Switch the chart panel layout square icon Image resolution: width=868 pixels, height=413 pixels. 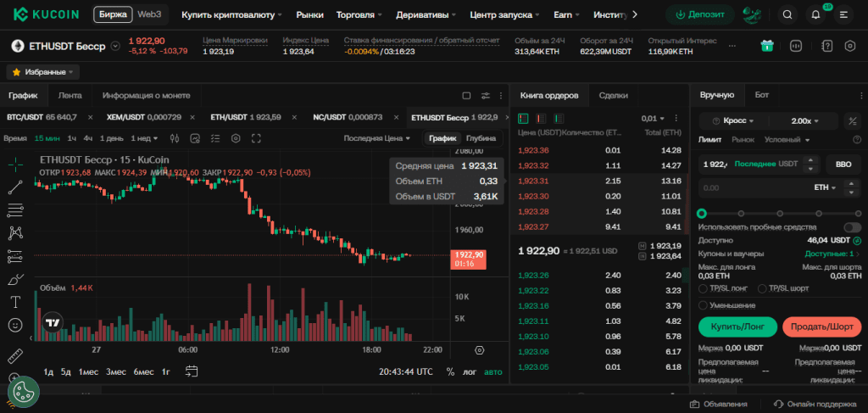[466, 96]
